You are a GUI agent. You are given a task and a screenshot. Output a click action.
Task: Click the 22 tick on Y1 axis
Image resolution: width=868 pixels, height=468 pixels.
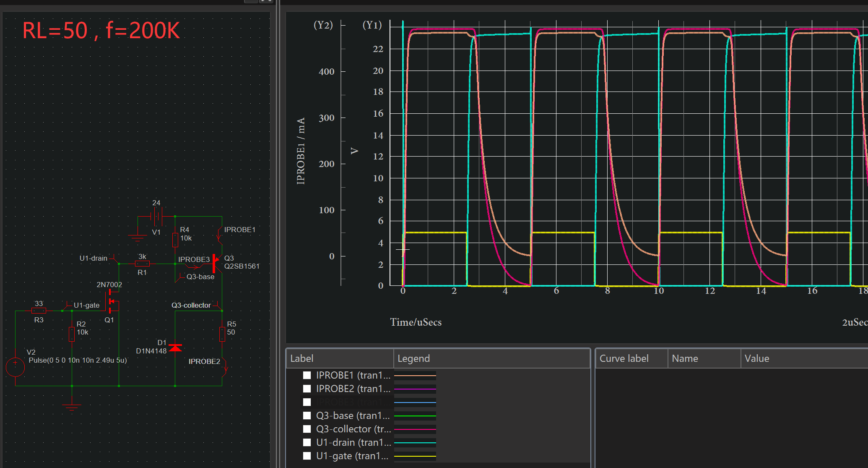pos(378,49)
